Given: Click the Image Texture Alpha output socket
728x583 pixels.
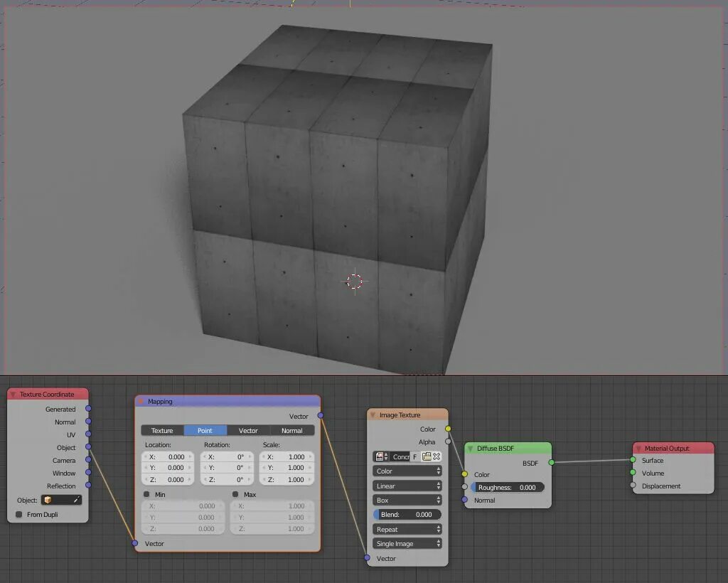Looking at the screenshot, I should (448, 442).
